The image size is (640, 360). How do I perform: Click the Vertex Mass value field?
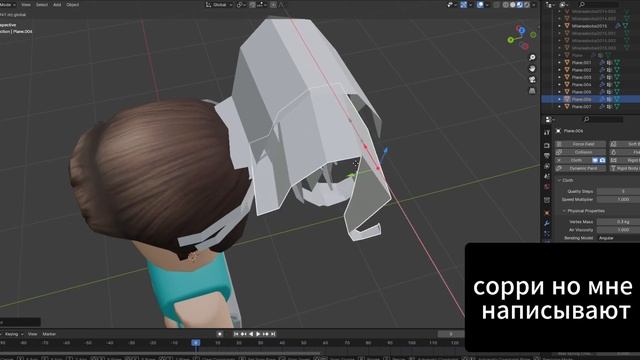tap(618, 222)
